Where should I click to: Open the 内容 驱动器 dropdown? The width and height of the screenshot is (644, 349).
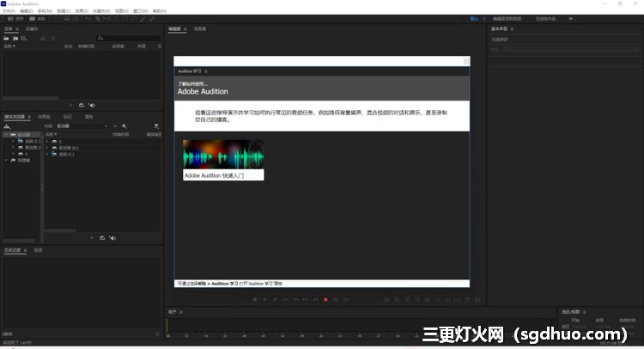[x=82, y=126]
